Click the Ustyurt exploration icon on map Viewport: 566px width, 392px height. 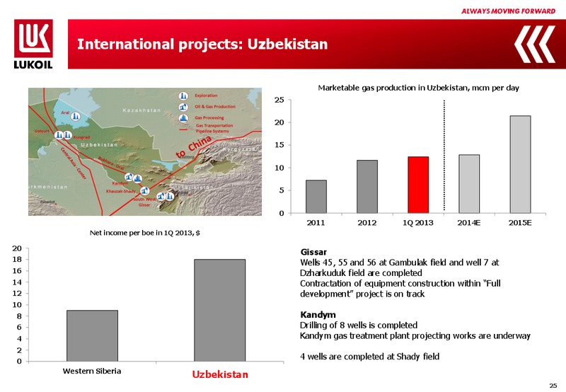click(x=59, y=135)
